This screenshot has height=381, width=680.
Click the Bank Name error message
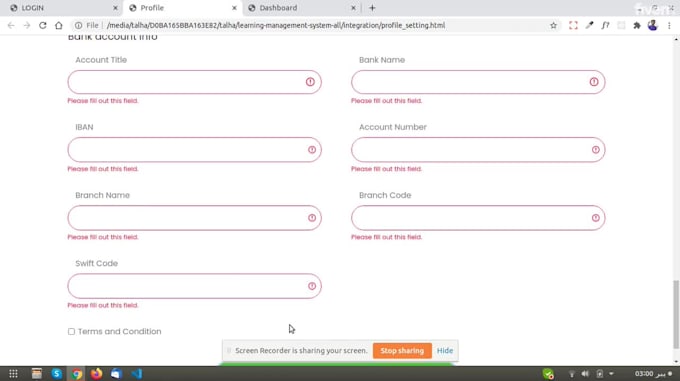(x=386, y=101)
